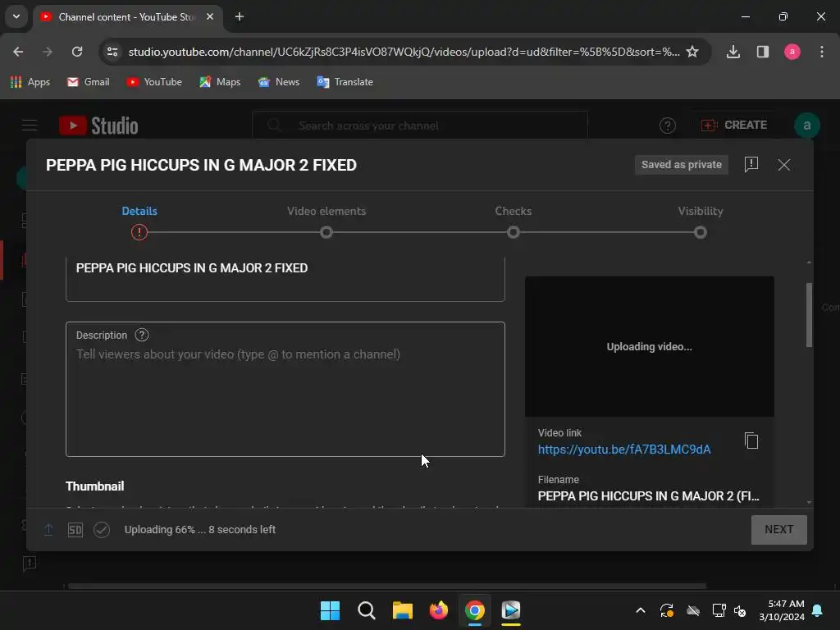Go to the Visibility step
Viewport: 840px width, 630px height.
click(701, 221)
